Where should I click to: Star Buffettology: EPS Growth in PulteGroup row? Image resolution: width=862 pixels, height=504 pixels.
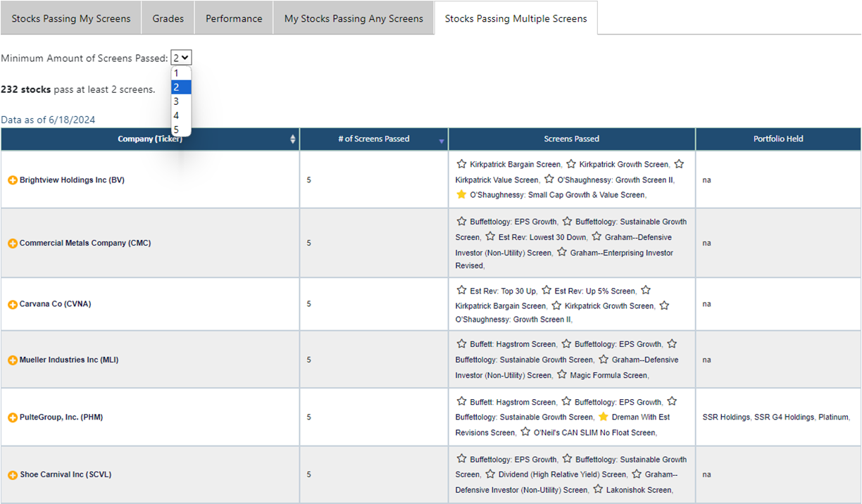click(566, 402)
